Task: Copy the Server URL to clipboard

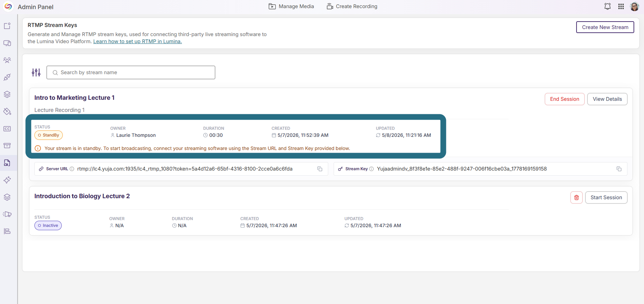Action: point(320,169)
